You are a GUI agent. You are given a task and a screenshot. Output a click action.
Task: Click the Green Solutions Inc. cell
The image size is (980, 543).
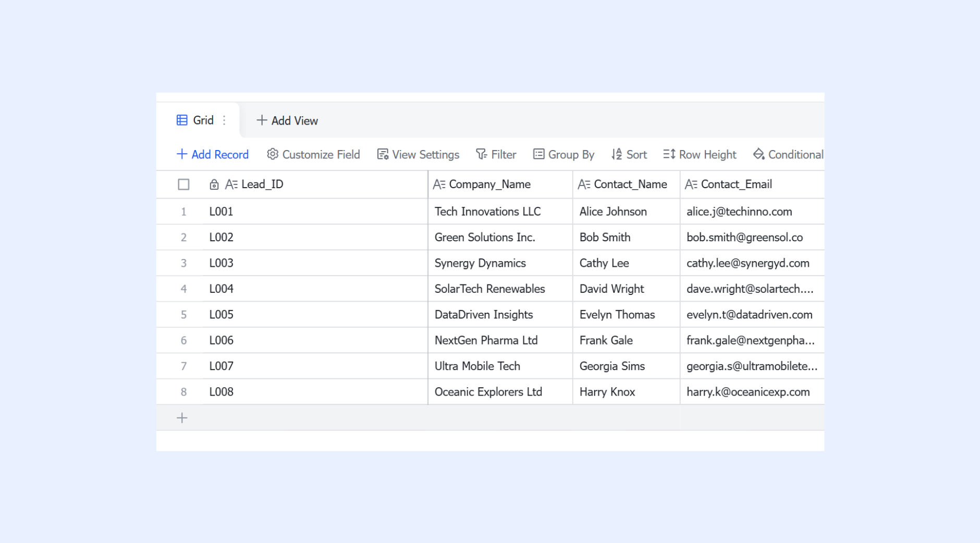(x=500, y=237)
